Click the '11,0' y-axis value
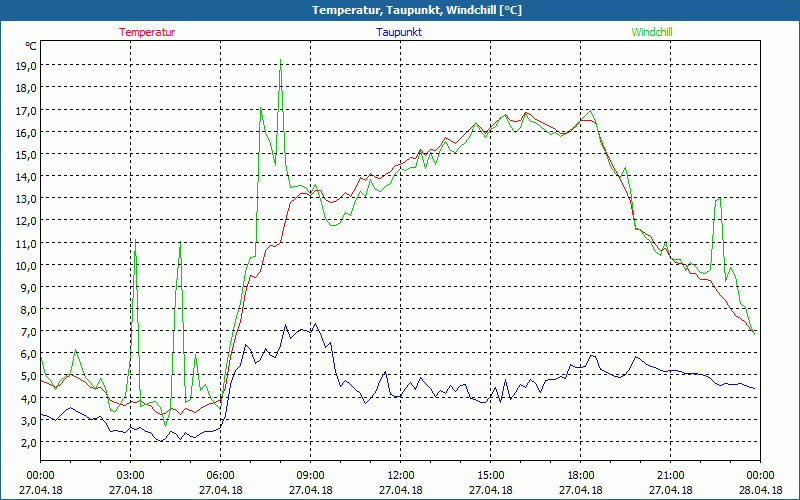Screen dimensions: 800x500 [26, 243]
